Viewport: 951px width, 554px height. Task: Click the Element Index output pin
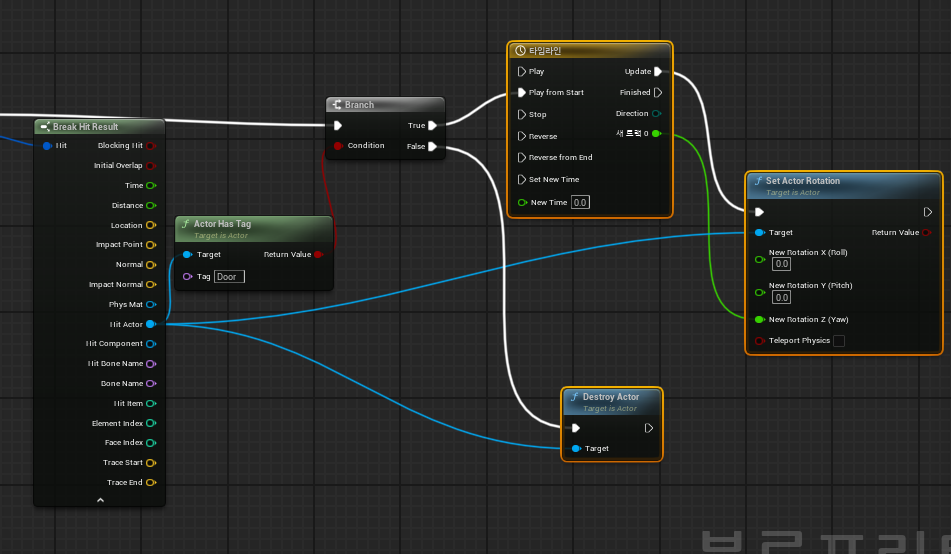[151, 423]
